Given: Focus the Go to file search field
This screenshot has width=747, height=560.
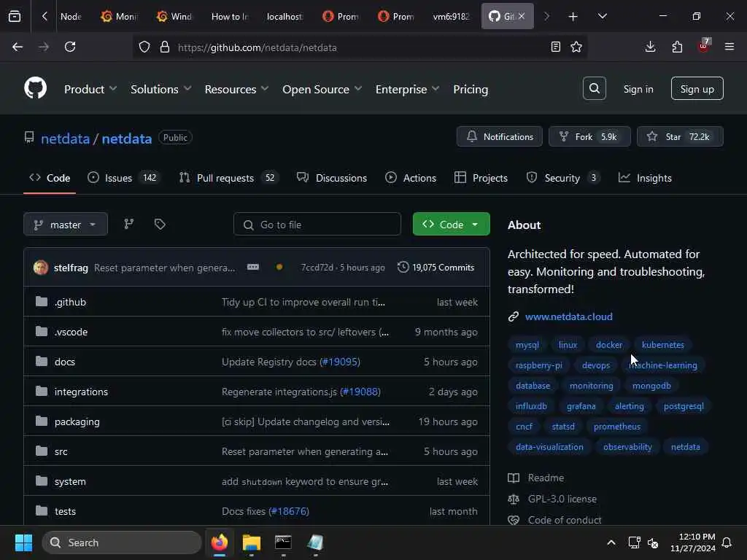Looking at the screenshot, I should (x=317, y=225).
